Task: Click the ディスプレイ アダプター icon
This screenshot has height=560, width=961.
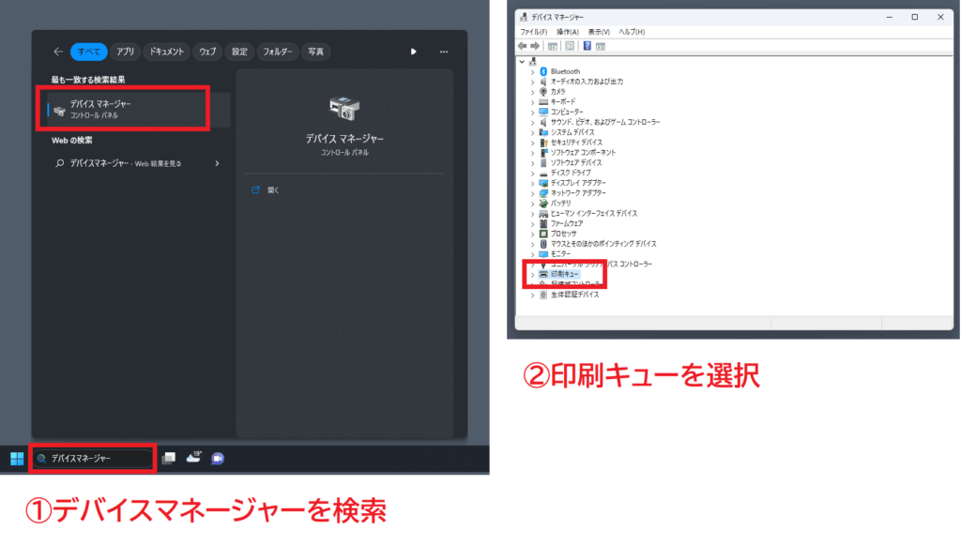Action: pos(543,183)
